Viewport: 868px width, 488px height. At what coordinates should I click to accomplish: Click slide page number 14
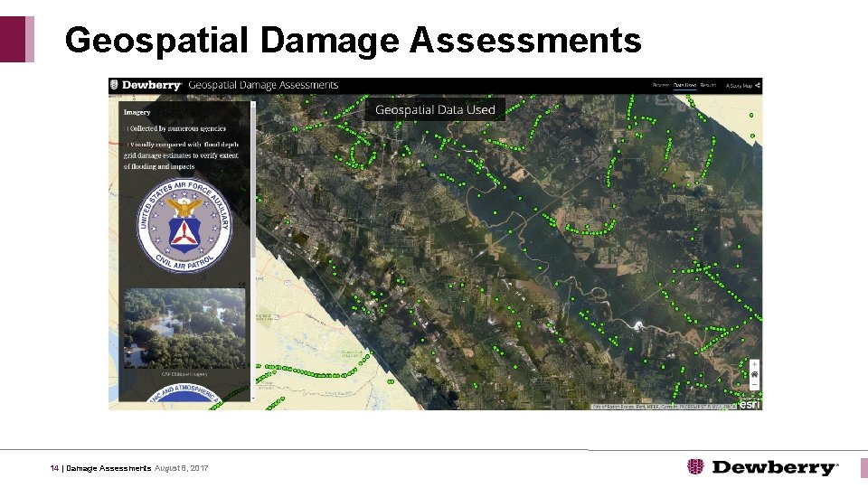click(x=54, y=468)
